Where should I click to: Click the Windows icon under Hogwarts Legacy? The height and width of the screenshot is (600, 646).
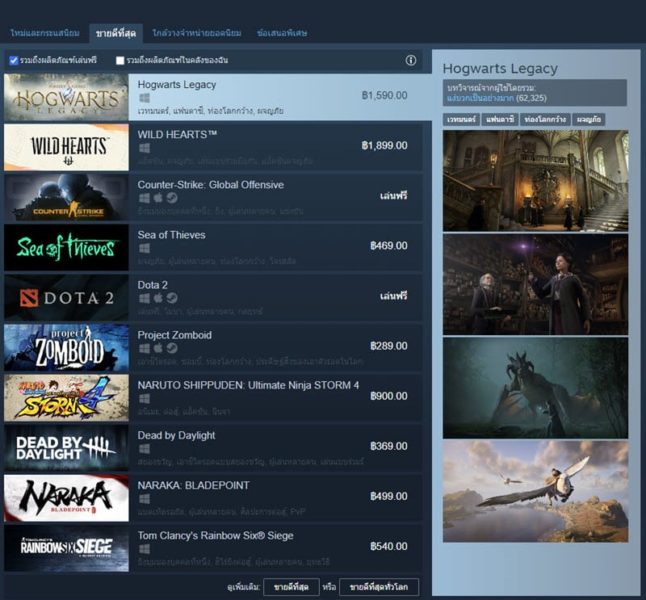coord(144,98)
